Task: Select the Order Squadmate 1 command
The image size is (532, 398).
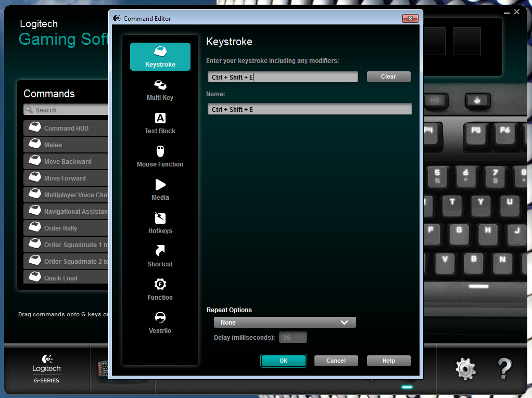Action: pyautogui.click(x=66, y=245)
